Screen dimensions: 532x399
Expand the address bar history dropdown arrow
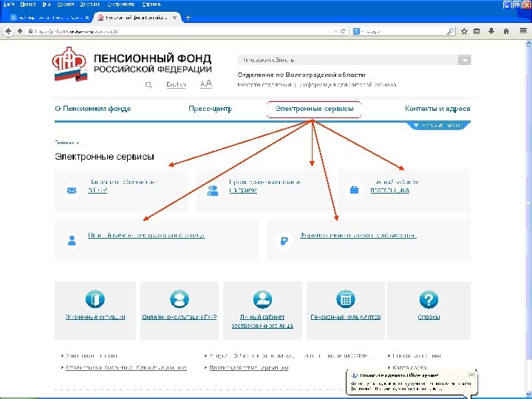pos(335,31)
